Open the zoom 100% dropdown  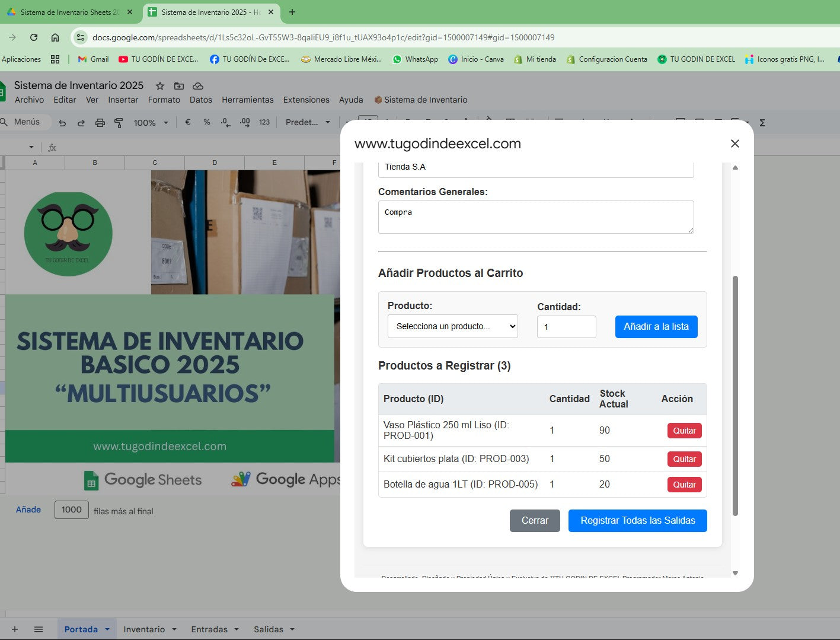point(151,123)
